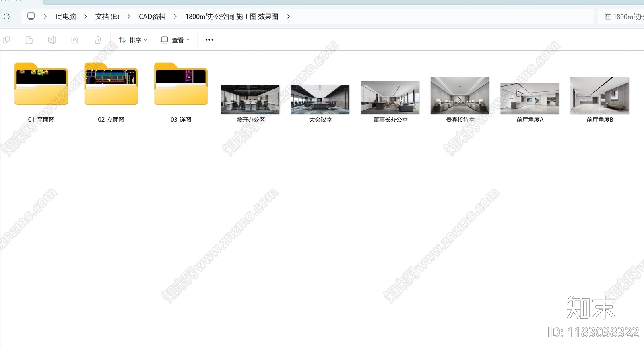Select the 大会议室 image thumbnail
Screen dimensions: 644x348
320,99
